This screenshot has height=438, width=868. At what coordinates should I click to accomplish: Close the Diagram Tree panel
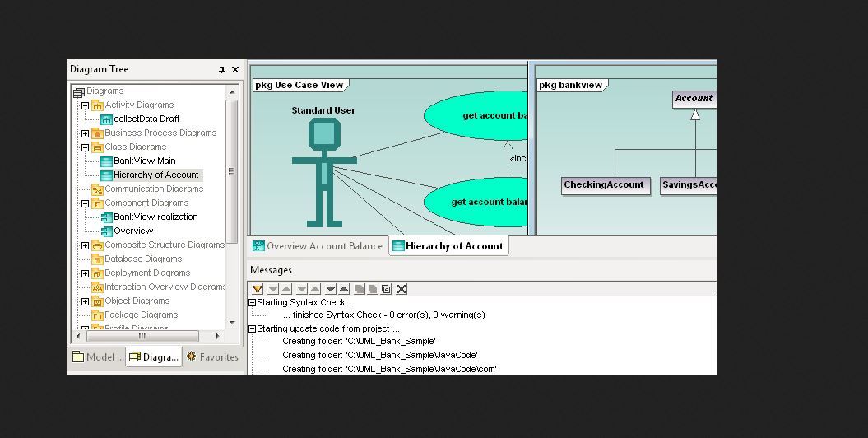[235, 70]
